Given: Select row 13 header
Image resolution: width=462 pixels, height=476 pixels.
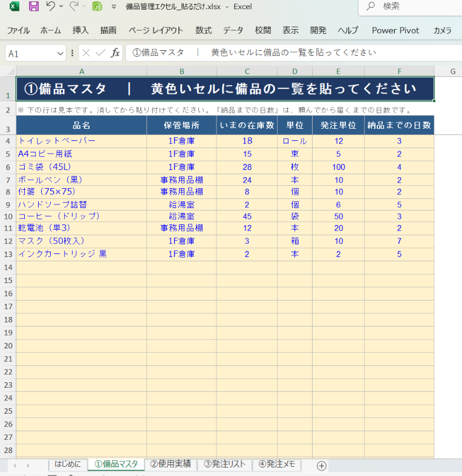Looking at the screenshot, I should [8, 254].
